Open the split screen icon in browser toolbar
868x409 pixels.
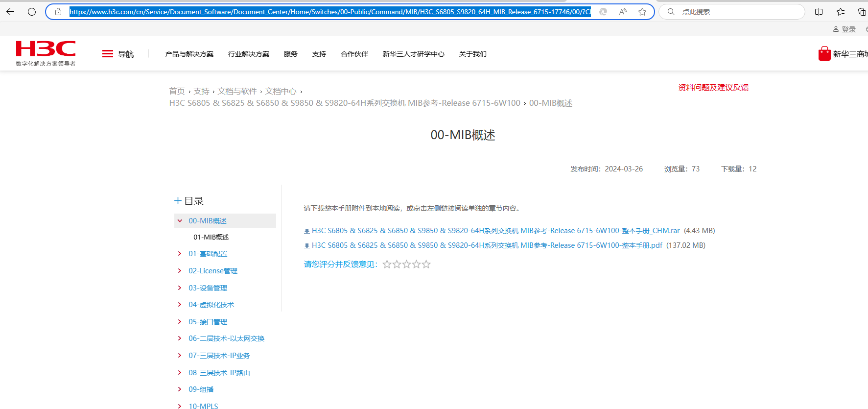819,12
